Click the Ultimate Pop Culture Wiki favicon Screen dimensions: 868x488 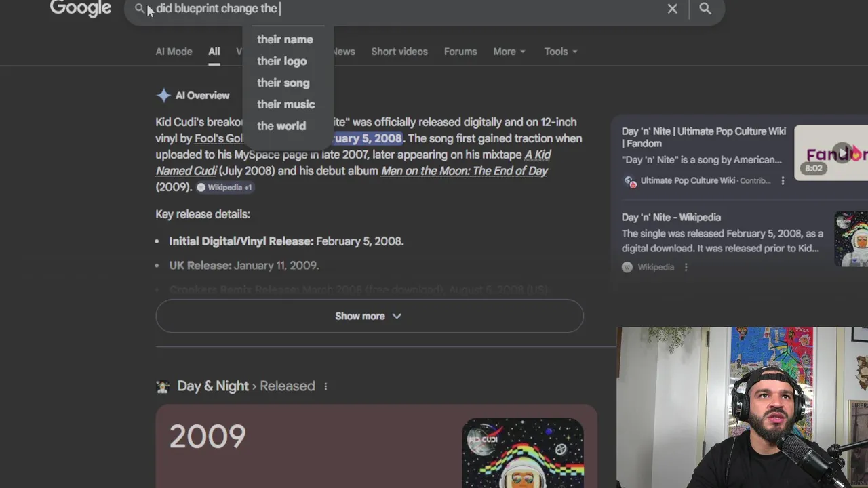pos(629,180)
